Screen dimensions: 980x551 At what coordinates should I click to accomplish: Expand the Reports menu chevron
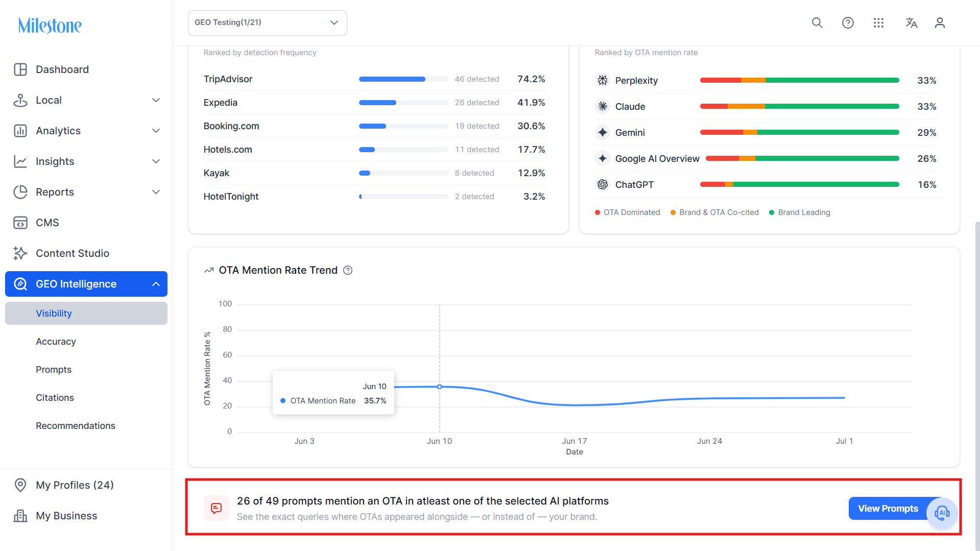coord(156,192)
